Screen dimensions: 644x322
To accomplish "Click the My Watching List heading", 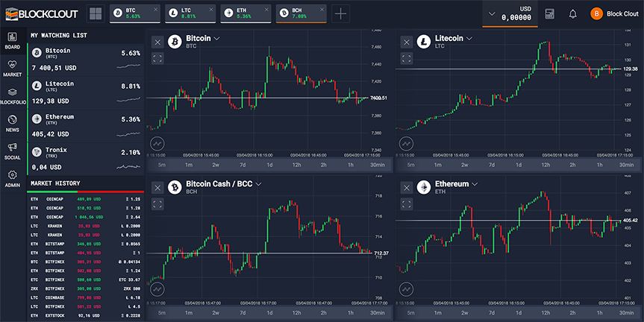I will 59,35.
